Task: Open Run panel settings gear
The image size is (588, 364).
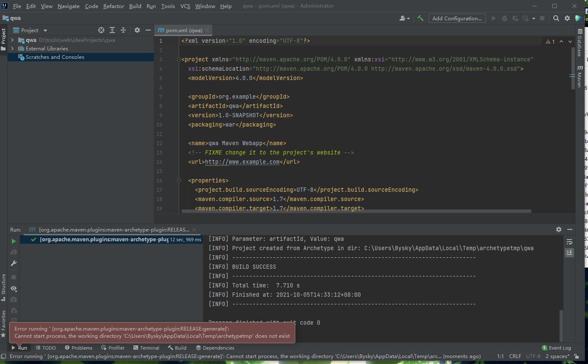Action: click(x=559, y=229)
